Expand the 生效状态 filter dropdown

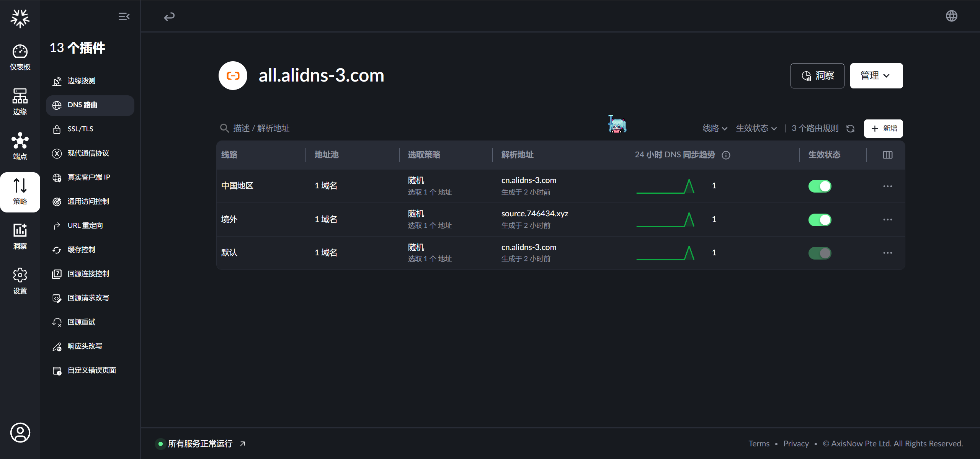pyautogui.click(x=756, y=128)
